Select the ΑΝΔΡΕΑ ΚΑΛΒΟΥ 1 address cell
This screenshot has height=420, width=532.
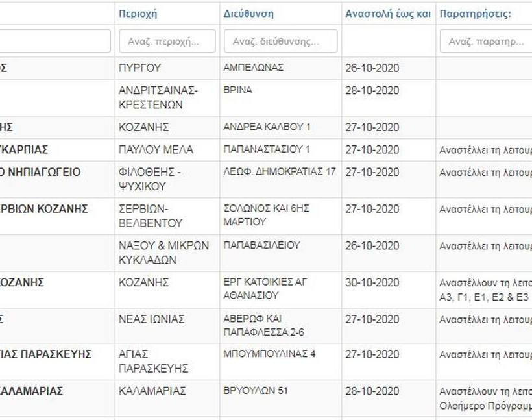tap(267, 127)
